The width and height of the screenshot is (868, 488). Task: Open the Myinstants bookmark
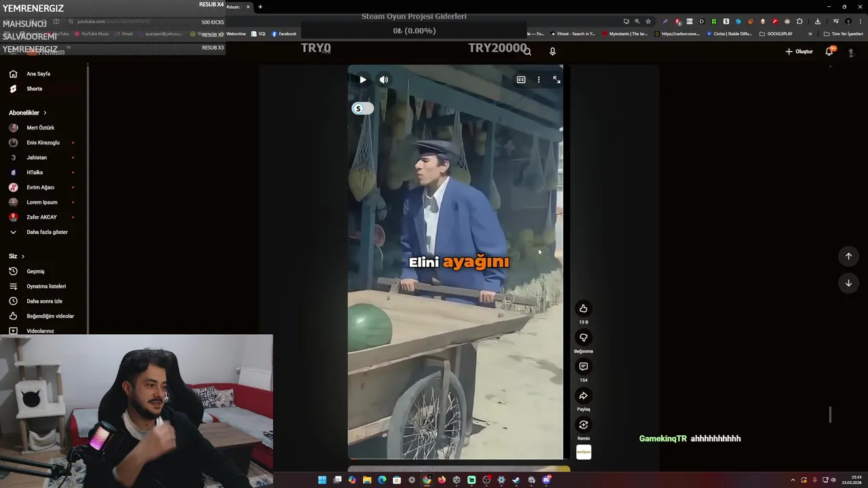[625, 34]
